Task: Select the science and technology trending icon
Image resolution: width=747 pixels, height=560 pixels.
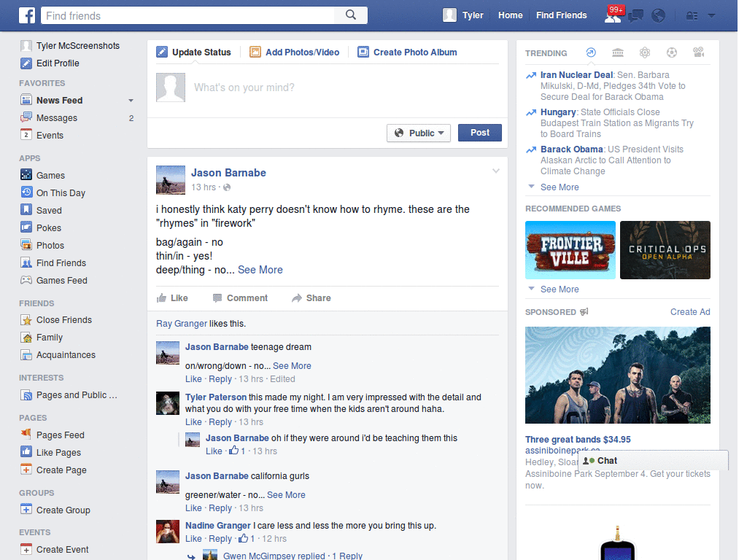Action: [x=645, y=52]
